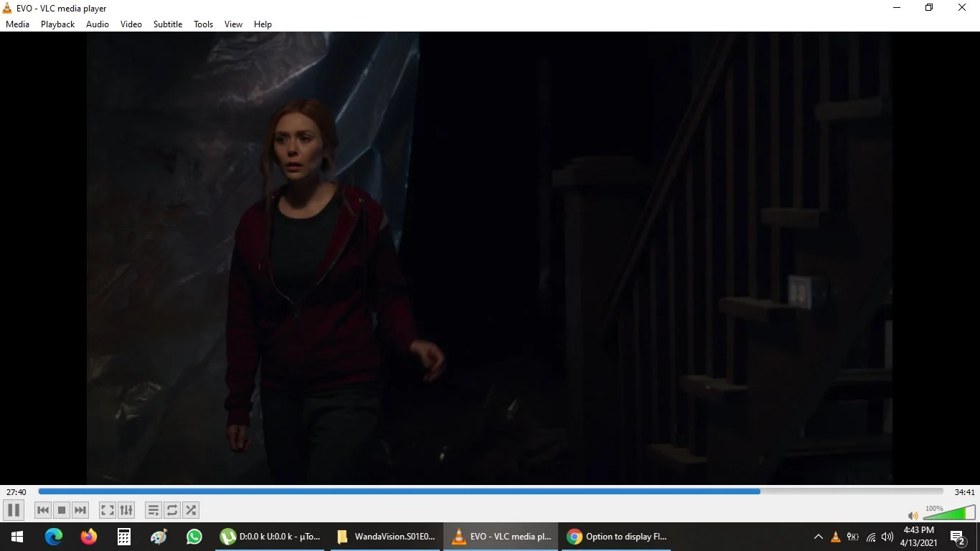Select the EVO - VLC media player taskbar button
The width and height of the screenshot is (980, 551).
click(501, 537)
